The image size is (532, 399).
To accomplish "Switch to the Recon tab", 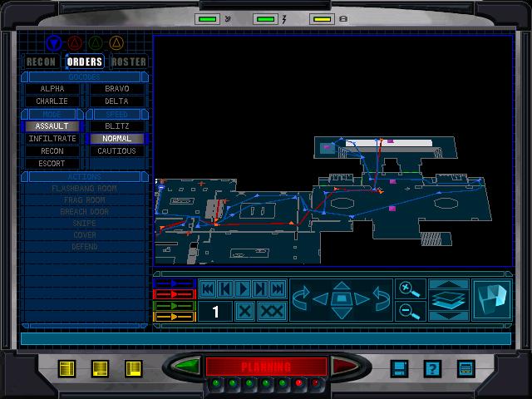I will (41, 62).
